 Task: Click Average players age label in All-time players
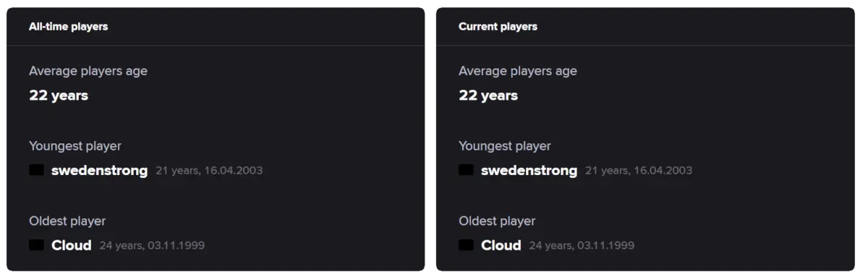tap(88, 71)
